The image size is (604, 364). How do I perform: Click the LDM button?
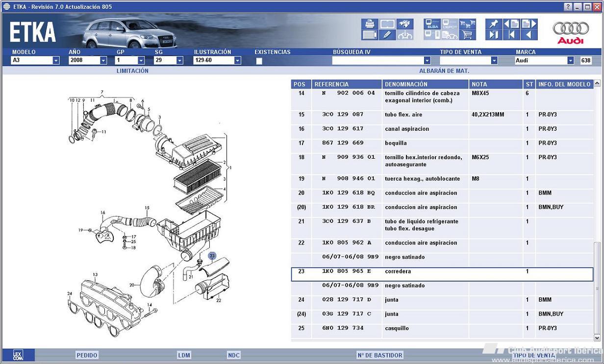pos(184,355)
